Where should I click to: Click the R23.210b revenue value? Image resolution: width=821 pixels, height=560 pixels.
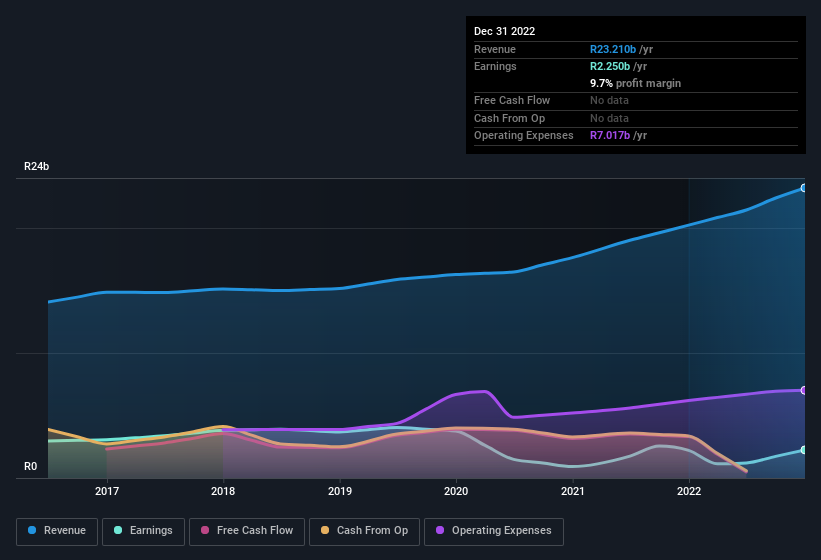[613, 49]
